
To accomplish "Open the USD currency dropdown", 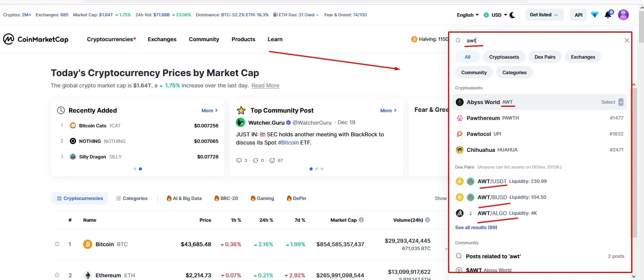I will click(x=495, y=15).
